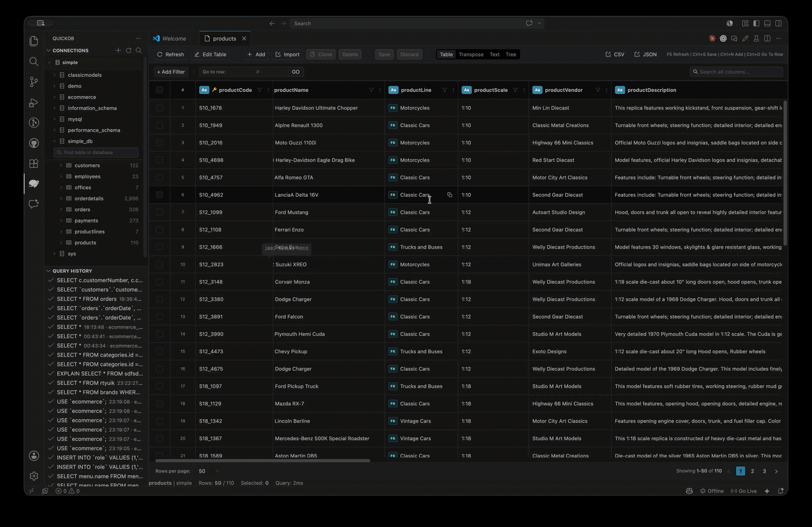This screenshot has width=812, height=527.
Task: Click the Refresh button in table toolbar
Action: (171, 55)
